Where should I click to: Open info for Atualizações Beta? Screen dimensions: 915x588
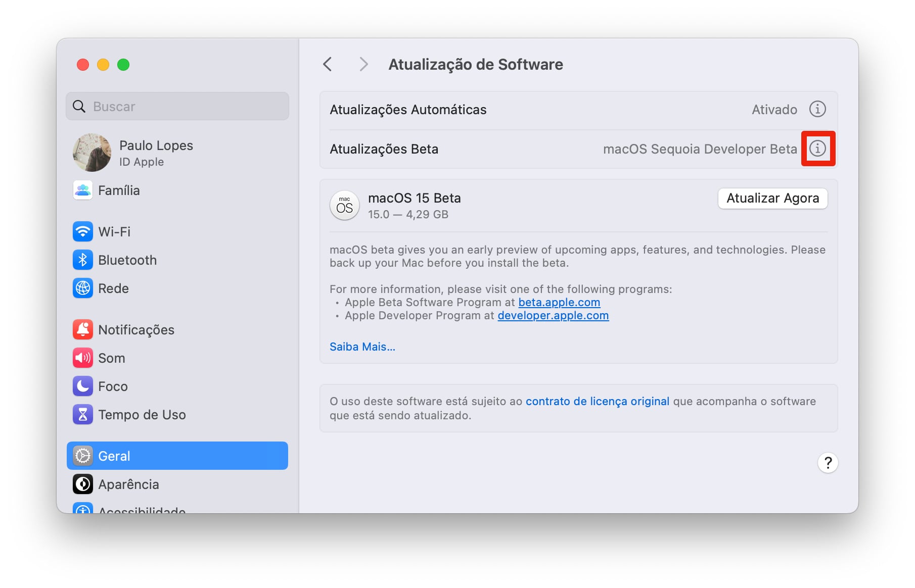(817, 149)
